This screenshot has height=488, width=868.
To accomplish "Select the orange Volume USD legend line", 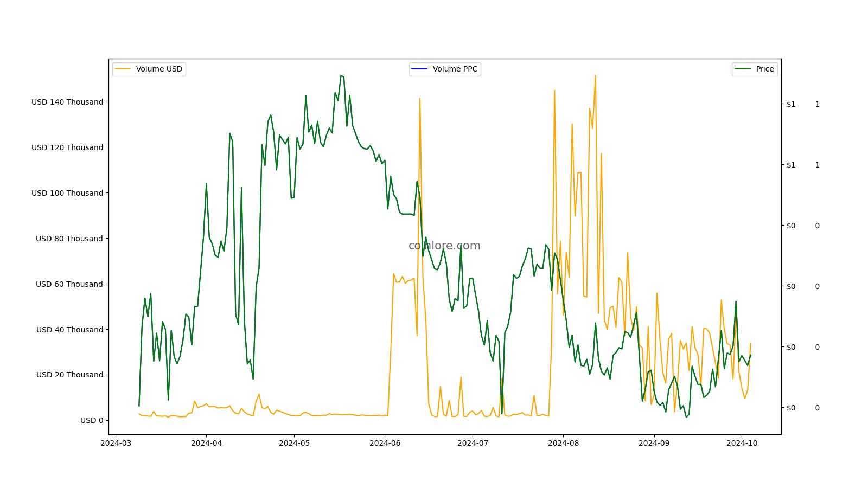I will pyautogui.click(x=123, y=69).
